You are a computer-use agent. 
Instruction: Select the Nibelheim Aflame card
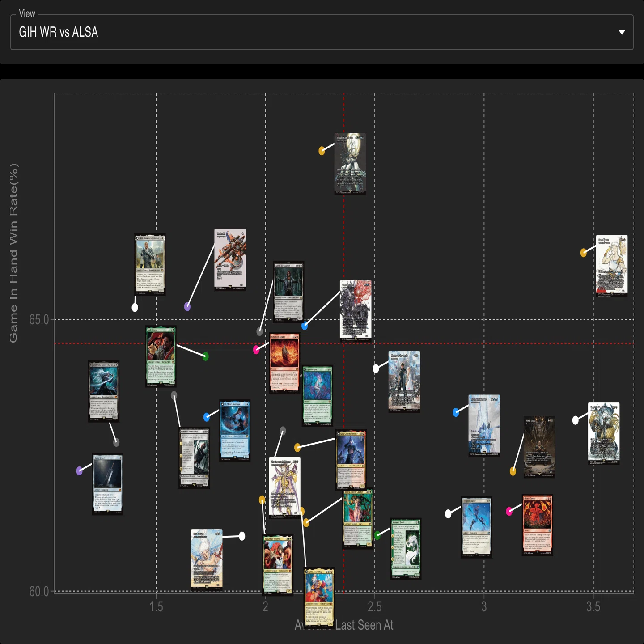(x=285, y=363)
